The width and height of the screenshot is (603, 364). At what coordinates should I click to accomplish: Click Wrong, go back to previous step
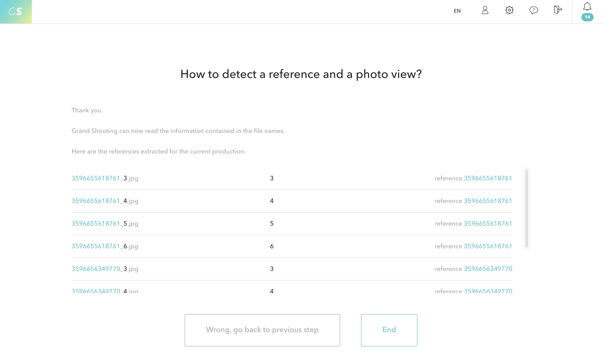click(262, 330)
